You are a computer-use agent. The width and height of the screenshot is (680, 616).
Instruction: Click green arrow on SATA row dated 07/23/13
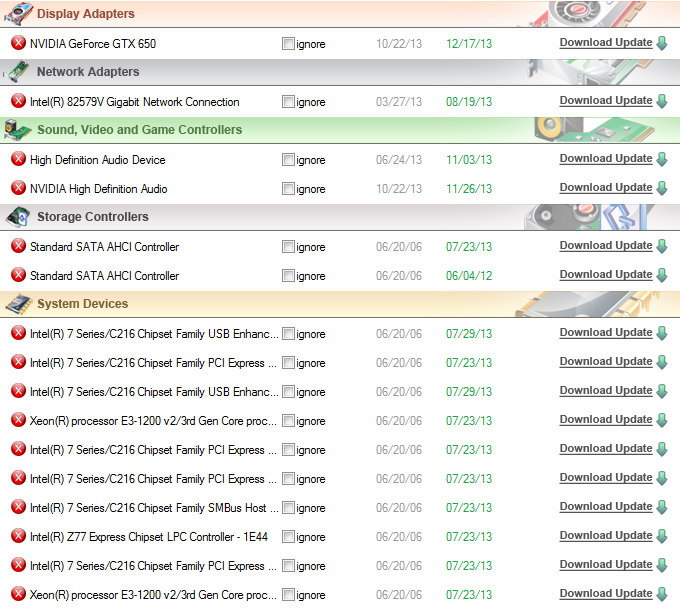(662, 246)
